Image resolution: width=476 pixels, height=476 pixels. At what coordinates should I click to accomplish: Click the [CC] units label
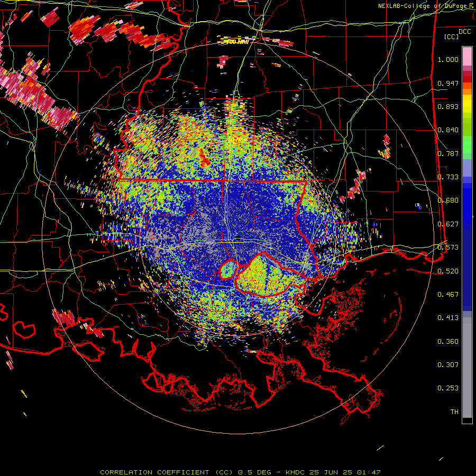point(452,36)
